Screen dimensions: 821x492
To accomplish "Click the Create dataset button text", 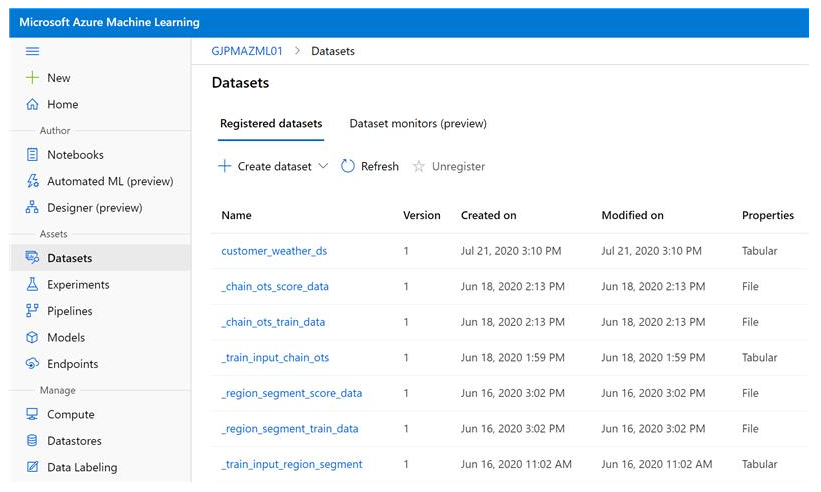I will 274,166.
